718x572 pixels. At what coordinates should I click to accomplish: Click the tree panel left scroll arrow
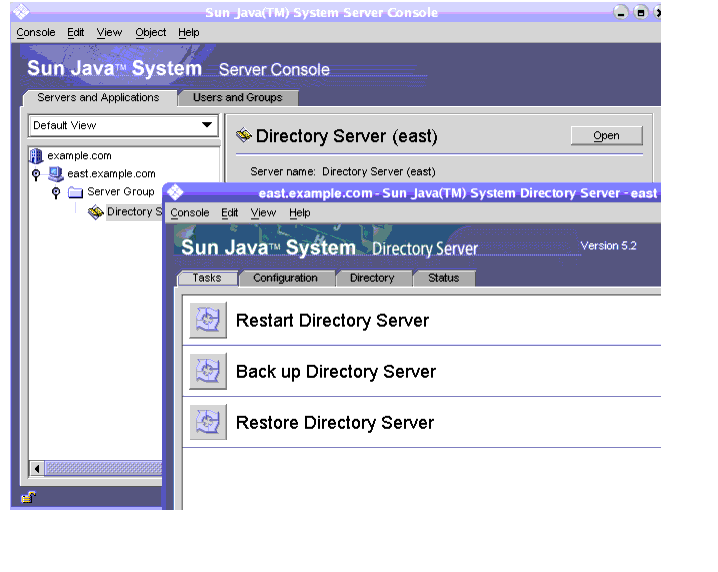[37, 468]
